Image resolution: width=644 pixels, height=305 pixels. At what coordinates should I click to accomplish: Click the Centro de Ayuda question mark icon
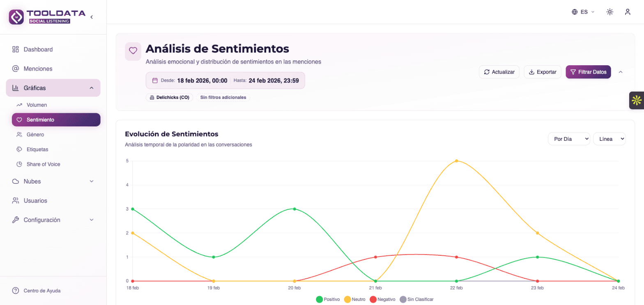click(x=15, y=291)
